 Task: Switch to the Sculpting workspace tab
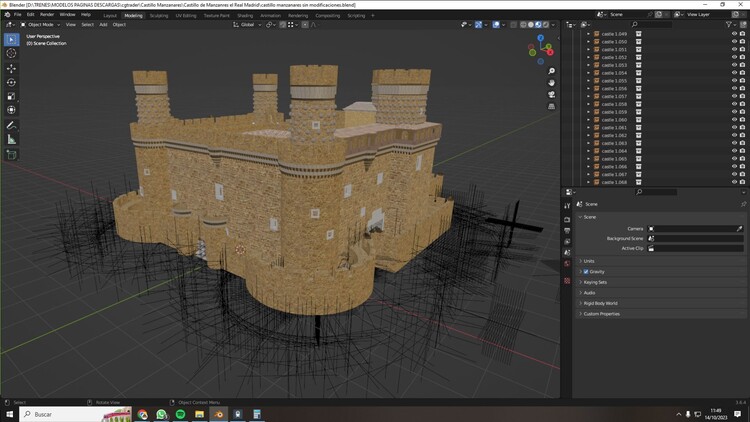pyautogui.click(x=159, y=16)
